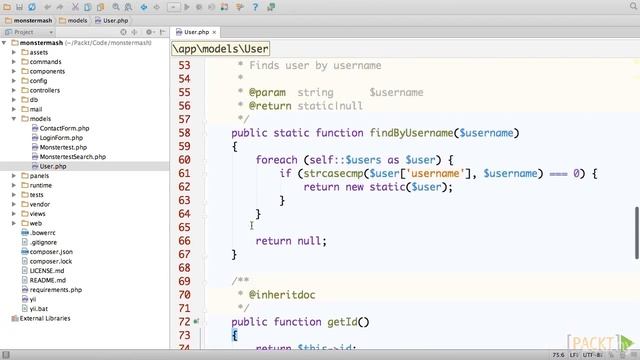Click the Cut scissors icon
This screenshot has height=360, width=640.
75,7
